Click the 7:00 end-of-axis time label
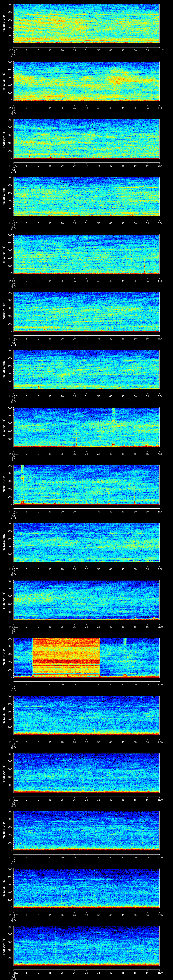This screenshot has height=980, width=173. point(160,454)
